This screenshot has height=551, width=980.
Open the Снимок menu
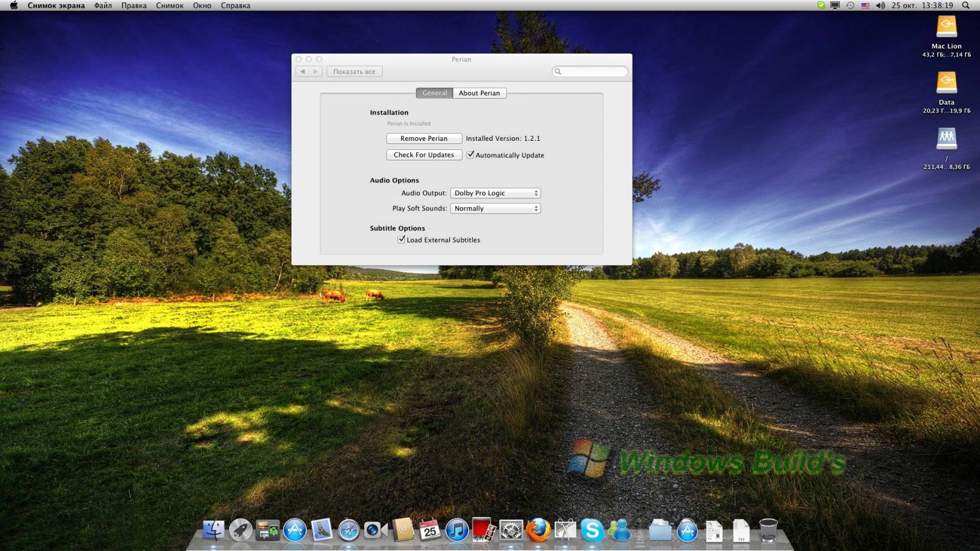[170, 6]
